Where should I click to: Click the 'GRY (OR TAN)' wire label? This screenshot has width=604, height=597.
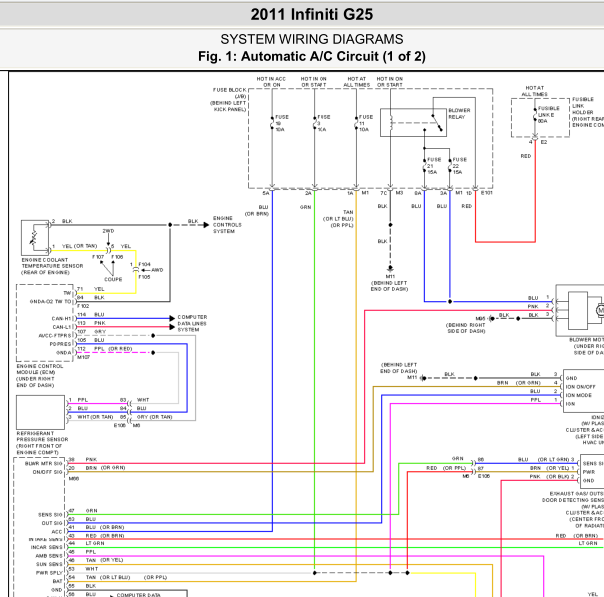[154, 417]
